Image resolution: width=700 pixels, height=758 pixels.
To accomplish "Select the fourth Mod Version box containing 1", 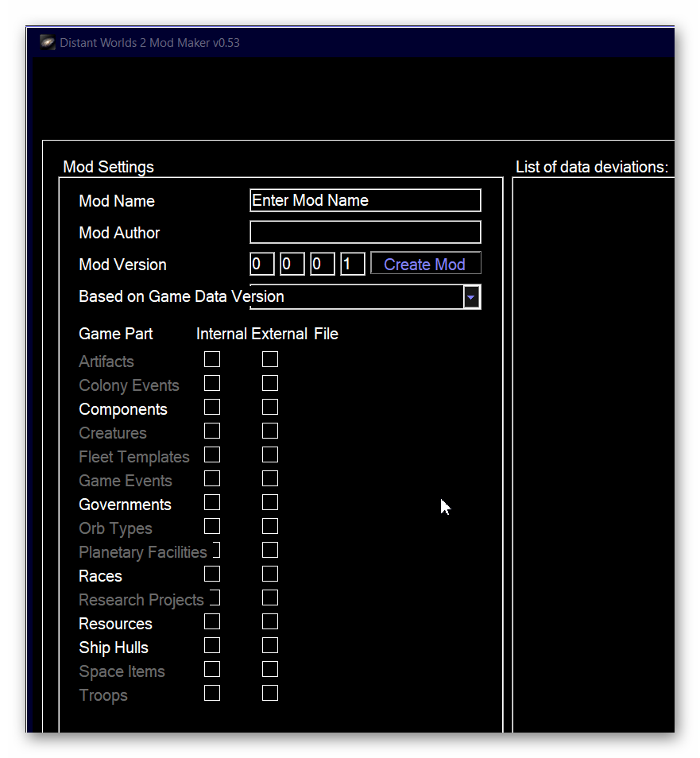I will coord(352,264).
